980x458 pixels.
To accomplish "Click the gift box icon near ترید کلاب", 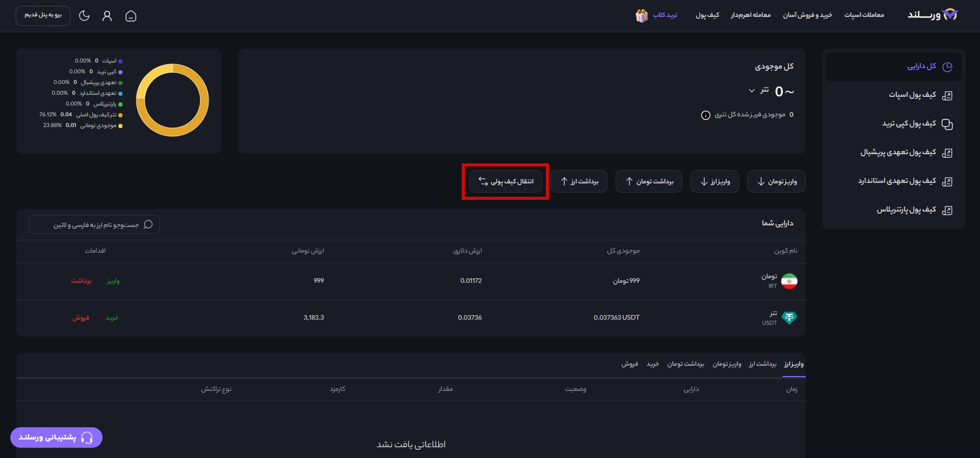I will tap(642, 16).
